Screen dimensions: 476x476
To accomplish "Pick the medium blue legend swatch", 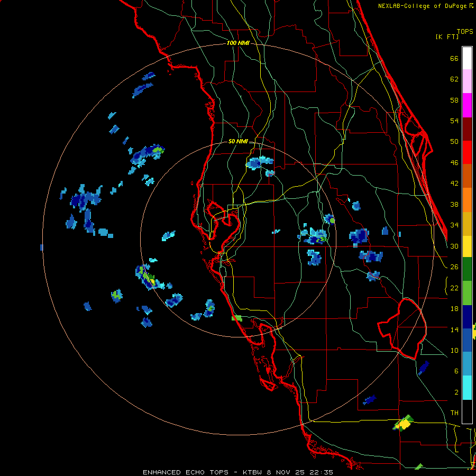I will coord(467,340).
